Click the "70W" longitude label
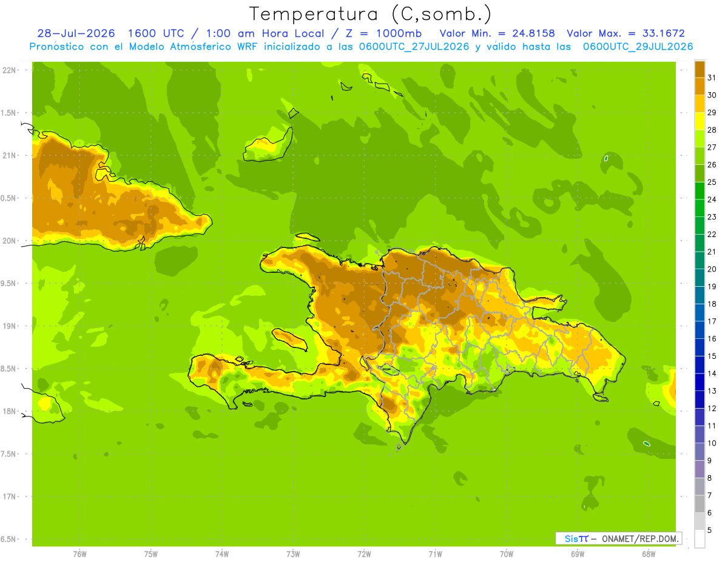Screen dimensions: 728x562 [507, 554]
